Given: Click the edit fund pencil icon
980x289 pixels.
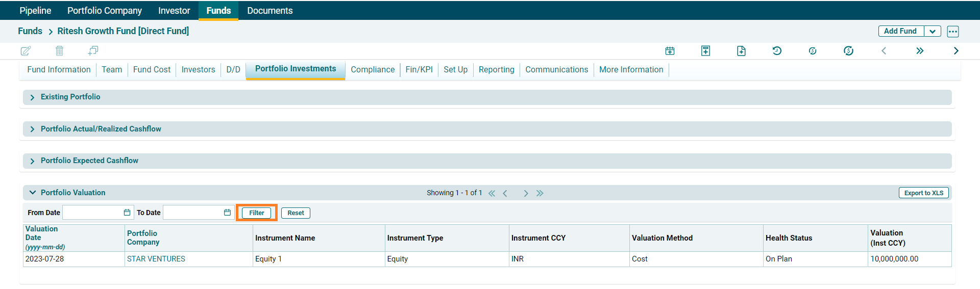Looking at the screenshot, I should 26,50.
